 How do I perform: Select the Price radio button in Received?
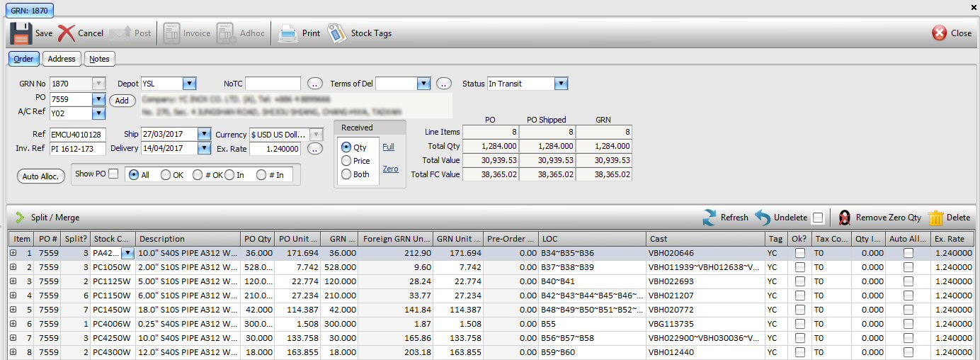pos(346,161)
